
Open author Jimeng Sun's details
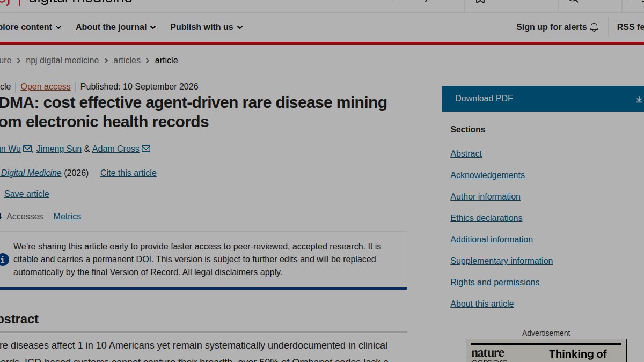tap(59, 149)
